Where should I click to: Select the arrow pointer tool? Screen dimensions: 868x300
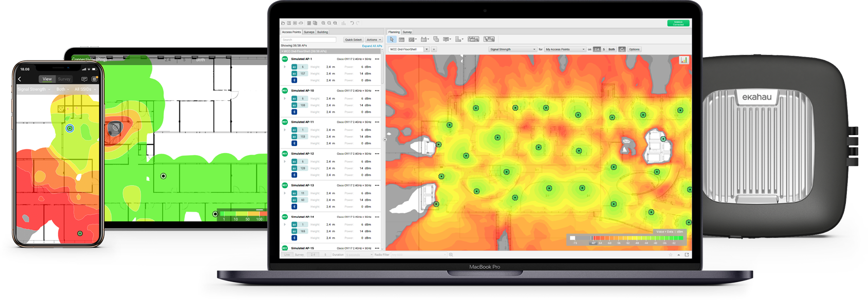click(392, 40)
